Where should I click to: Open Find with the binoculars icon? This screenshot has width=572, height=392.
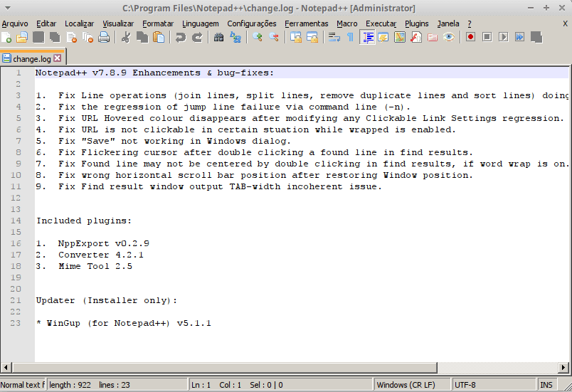219,37
